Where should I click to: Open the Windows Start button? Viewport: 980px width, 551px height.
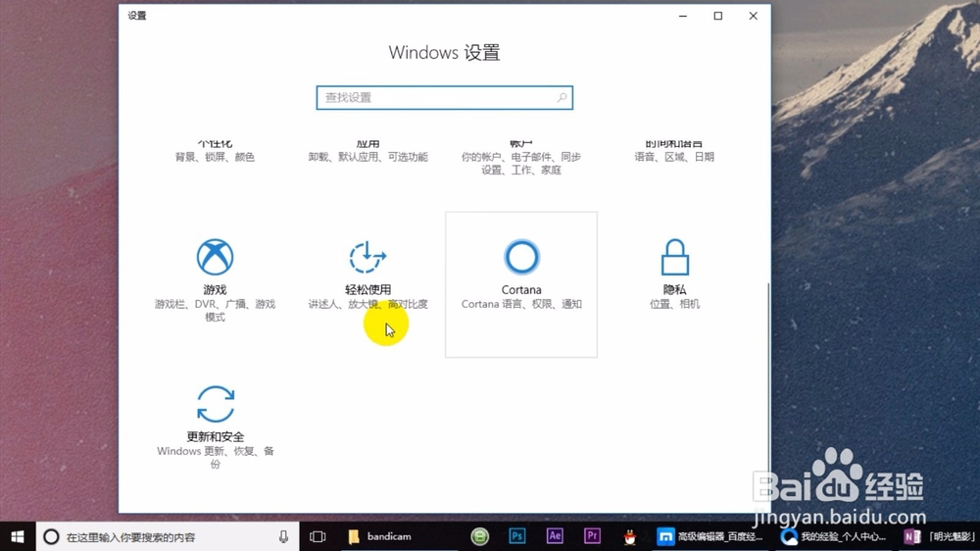(18, 536)
